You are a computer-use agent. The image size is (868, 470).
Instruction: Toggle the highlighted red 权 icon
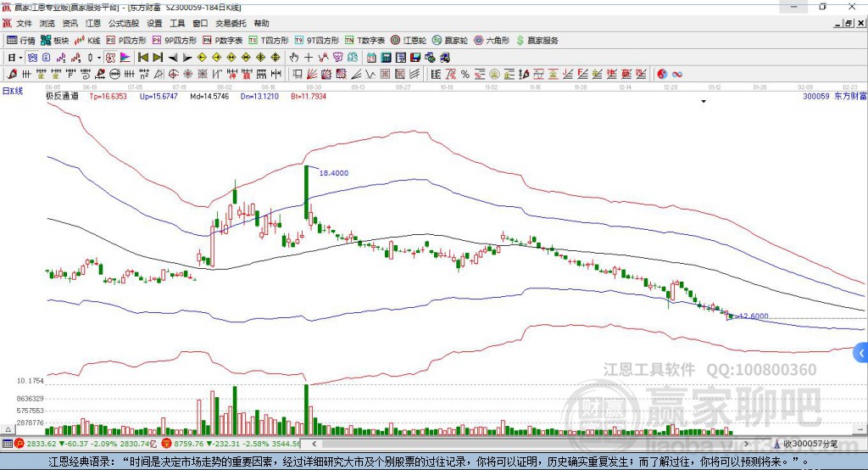[110, 58]
